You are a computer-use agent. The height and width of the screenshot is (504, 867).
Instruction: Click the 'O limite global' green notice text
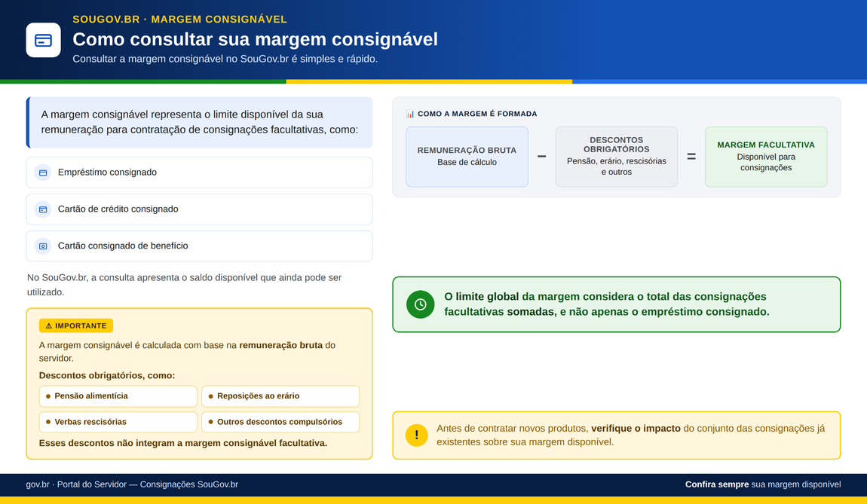tap(607, 304)
